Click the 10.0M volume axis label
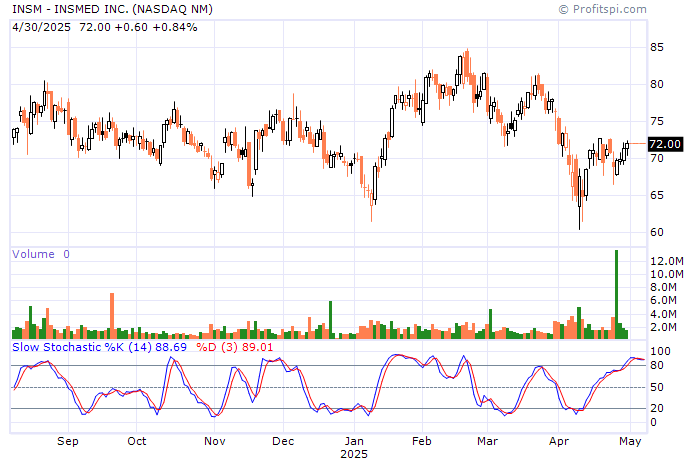 point(667,274)
